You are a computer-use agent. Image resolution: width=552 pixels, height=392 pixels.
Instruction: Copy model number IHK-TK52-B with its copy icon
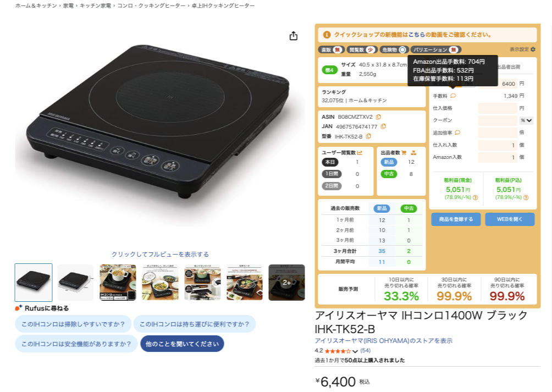[x=368, y=136]
